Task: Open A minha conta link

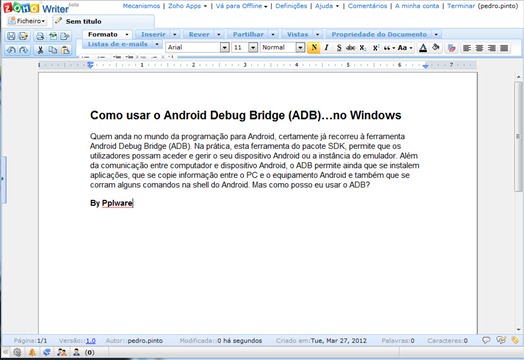Action: [417, 6]
